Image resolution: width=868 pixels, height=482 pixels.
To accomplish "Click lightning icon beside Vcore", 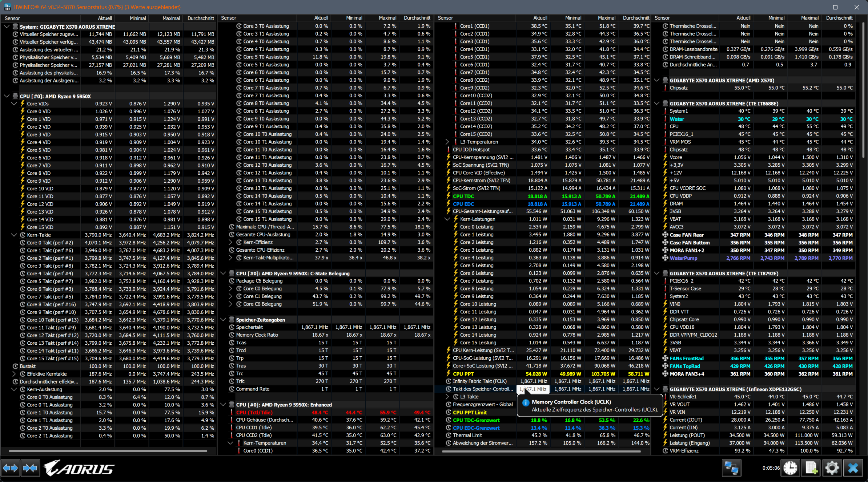I will point(665,157).
